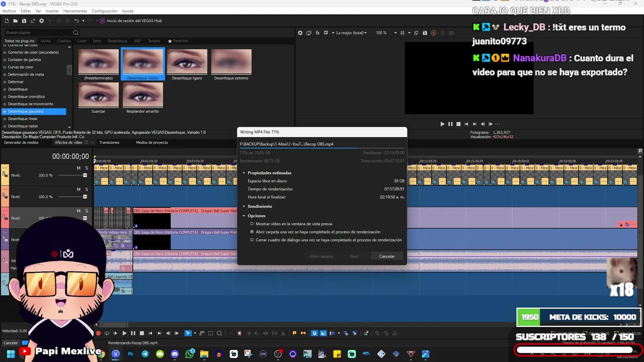Open the split screen view dropdown arrow
Image resolution: width=644 pixels, height=362 pixels.
(333, 33)
